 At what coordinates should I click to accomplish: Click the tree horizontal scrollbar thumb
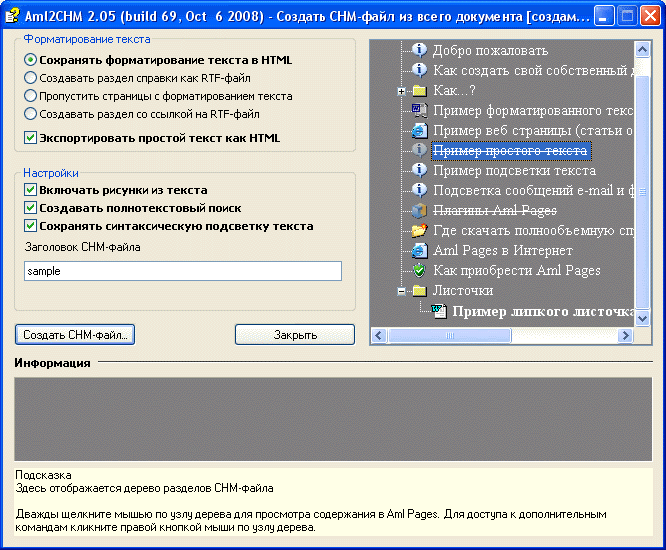(450, 336)
